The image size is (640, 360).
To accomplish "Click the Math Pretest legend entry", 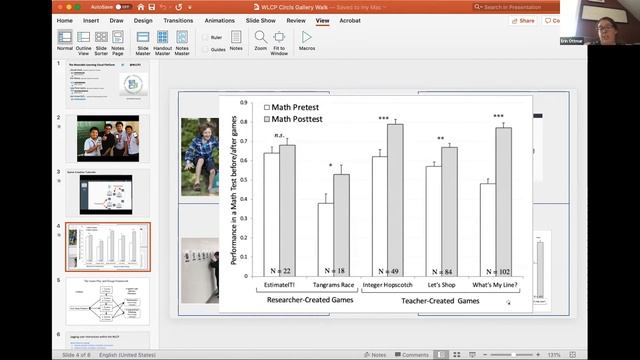I will pyautogui.click(x=291, y=107).
